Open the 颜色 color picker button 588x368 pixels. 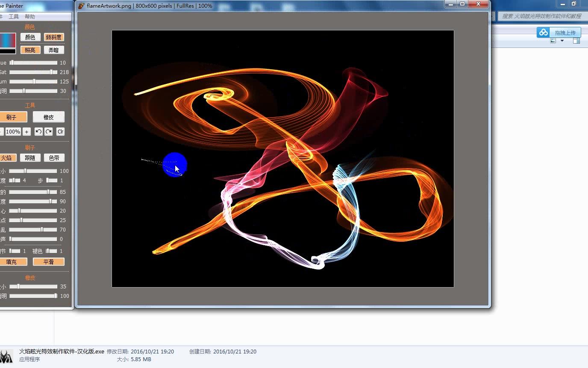(30, 37)
